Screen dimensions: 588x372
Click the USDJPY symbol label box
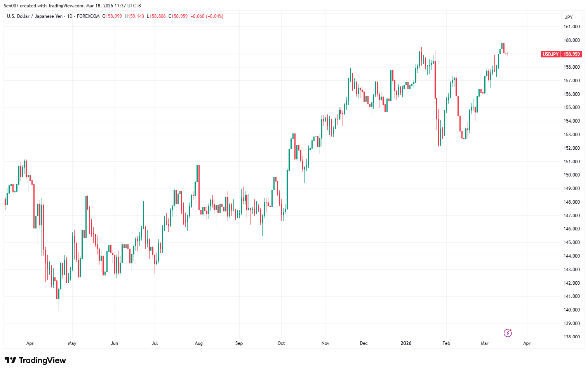click(550, 54)
